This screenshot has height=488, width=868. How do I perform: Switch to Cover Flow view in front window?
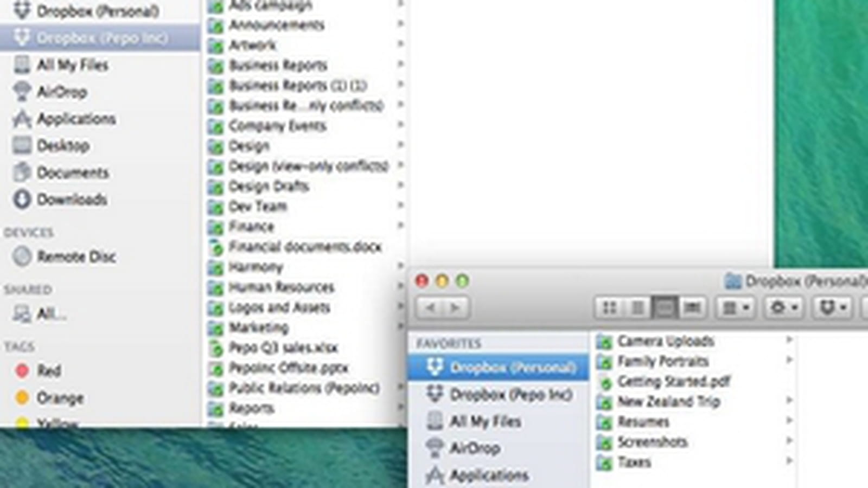pos(692,307)
